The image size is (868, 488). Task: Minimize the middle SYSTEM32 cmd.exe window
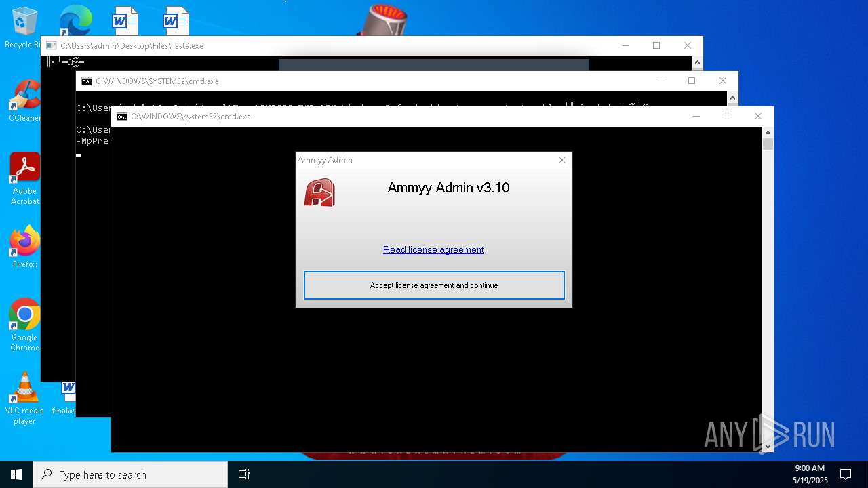(660, 81)
